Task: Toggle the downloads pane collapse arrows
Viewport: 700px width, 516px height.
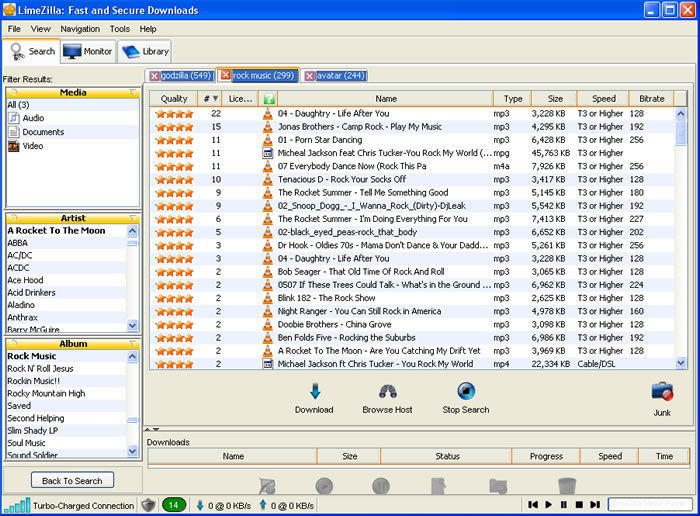Action: [x=152, y=429]
